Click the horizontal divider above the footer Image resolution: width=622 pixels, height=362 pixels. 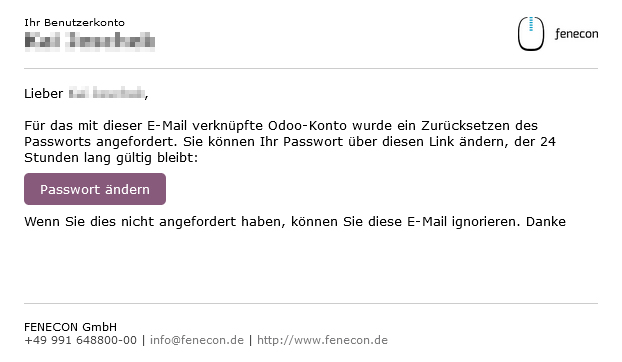pos(311,304)
